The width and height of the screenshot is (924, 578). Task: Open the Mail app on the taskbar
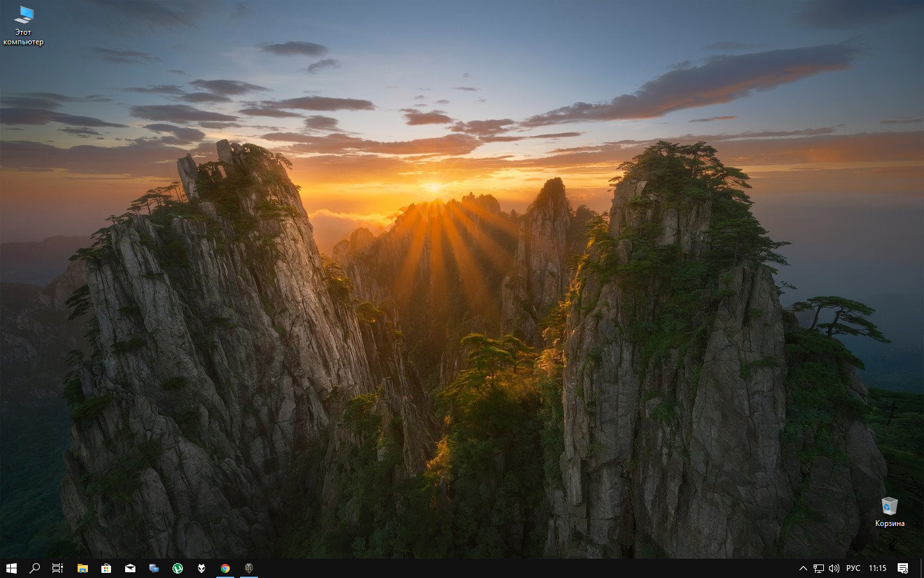pos(130,568)
